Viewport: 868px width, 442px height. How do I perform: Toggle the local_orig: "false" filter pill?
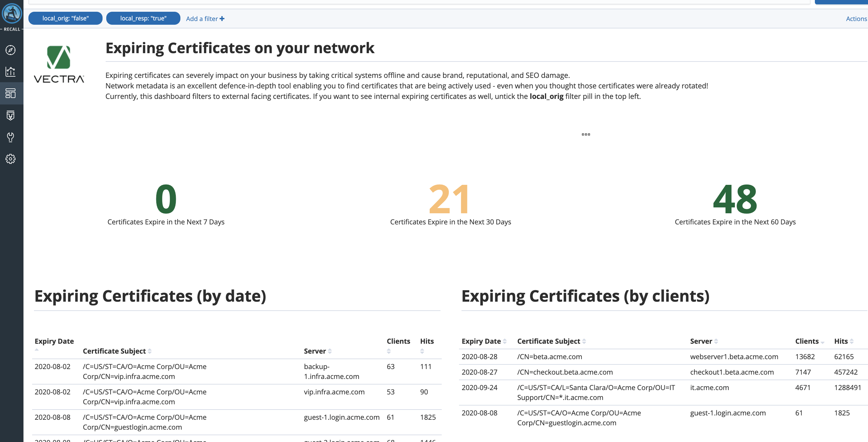click(65, 18)
